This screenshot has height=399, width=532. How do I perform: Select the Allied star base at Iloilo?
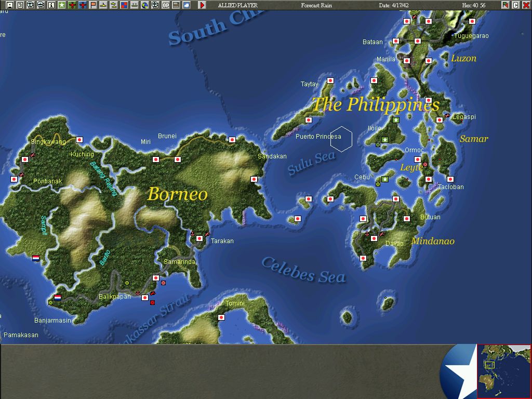pyautogui.click(x=385, y=139)
